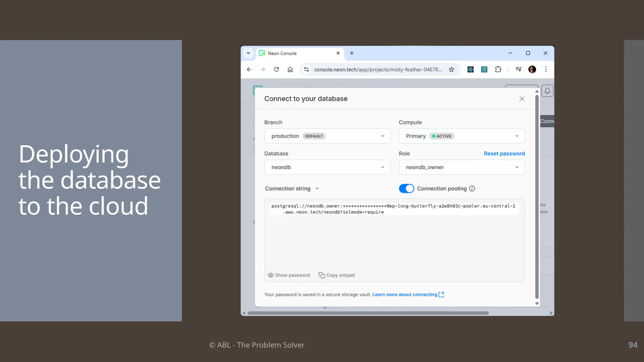Viewport: 644px width, 362px height.
Task: Open Learn more about connecting link
Action: [408, 294]
